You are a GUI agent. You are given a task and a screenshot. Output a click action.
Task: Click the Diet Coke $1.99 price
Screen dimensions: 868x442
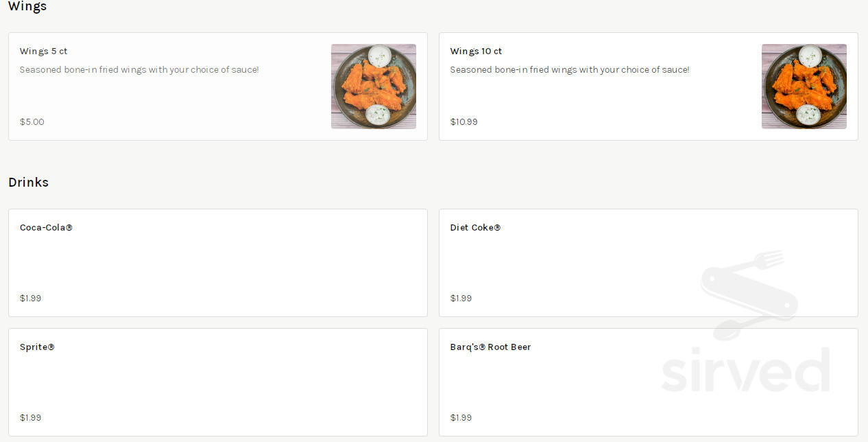pyautogui.click(x=461, y=299)
